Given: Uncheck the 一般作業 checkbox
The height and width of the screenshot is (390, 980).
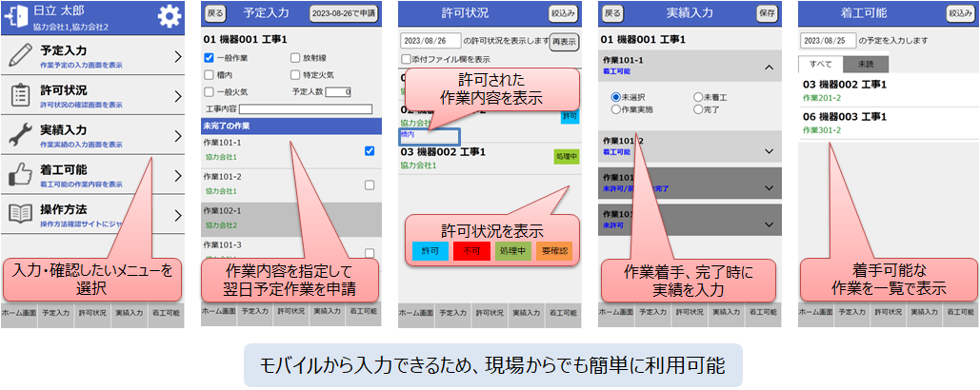Looking at the screenshot, I should [210, 58].
